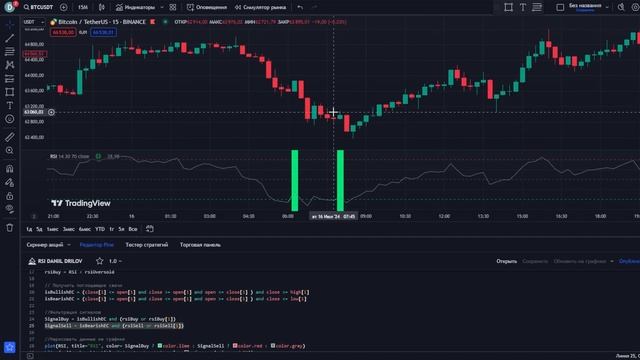The image size is (640, 360).
Task: Open the Индикаторы panel
Action: (x=136, y=7)
